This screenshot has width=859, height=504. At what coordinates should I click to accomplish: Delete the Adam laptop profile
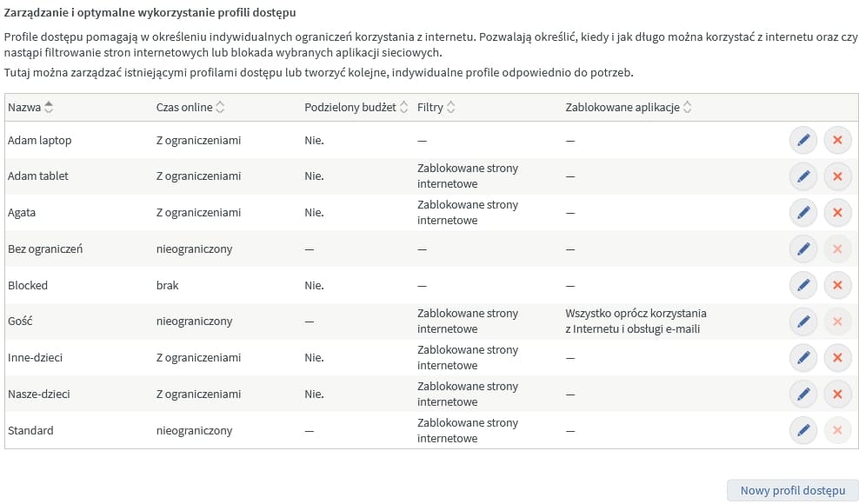[837, 139]
